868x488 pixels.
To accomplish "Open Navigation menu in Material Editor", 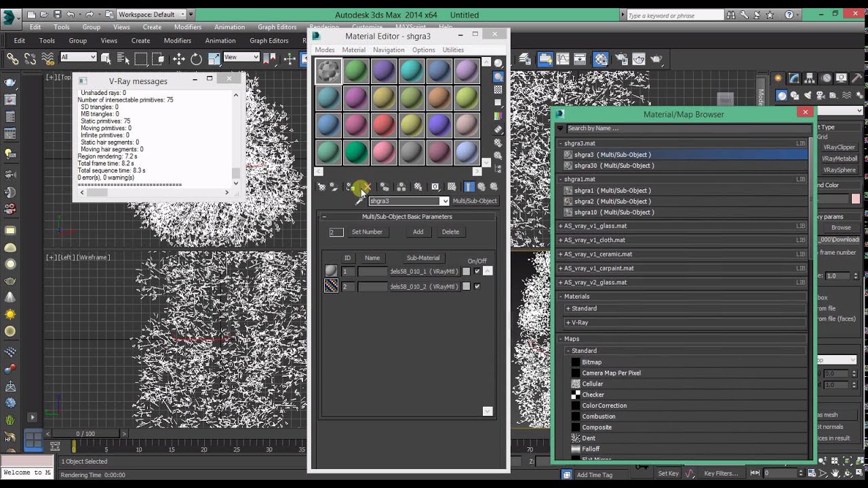I will pyautogui.click(x=389, y=49).
